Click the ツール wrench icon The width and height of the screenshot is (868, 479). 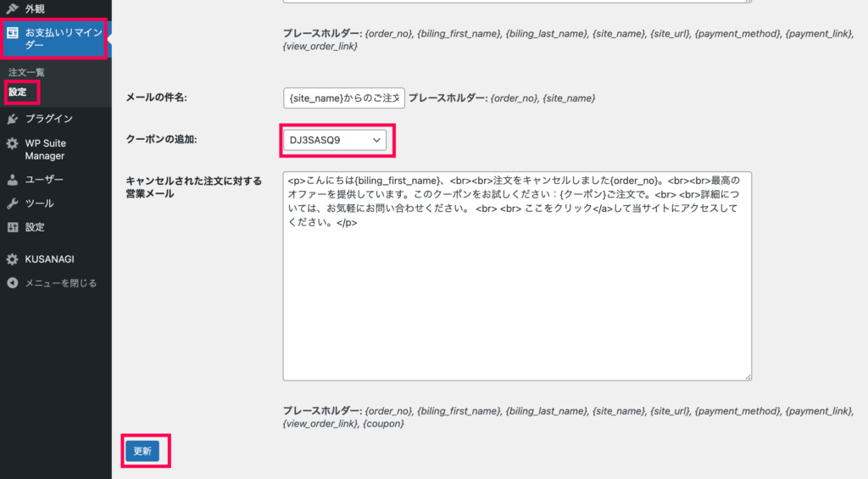pos(12,203)
